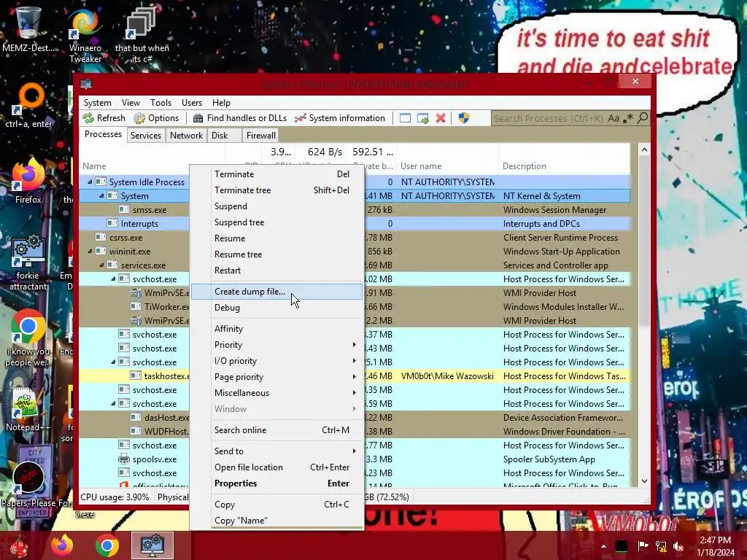Choose Terminate from context menu
747x560 pixels.
pyautogui.click(x=277, y=174)
